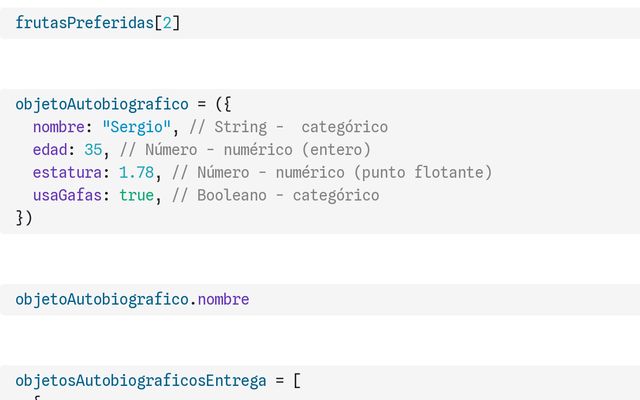Click the opening bracket after objetosAutobiograficosEntrega =

click(x=297, y=381)
